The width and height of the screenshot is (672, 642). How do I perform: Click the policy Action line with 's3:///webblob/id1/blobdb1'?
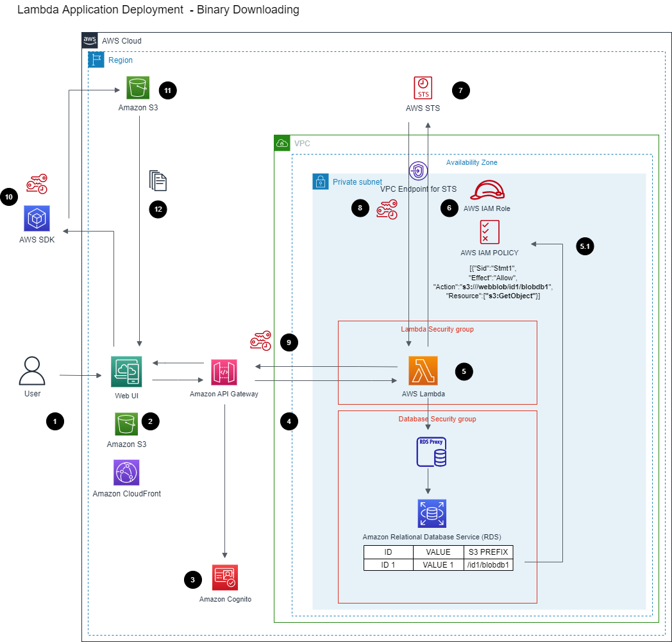pyautogui.click(x=493, y=287)
